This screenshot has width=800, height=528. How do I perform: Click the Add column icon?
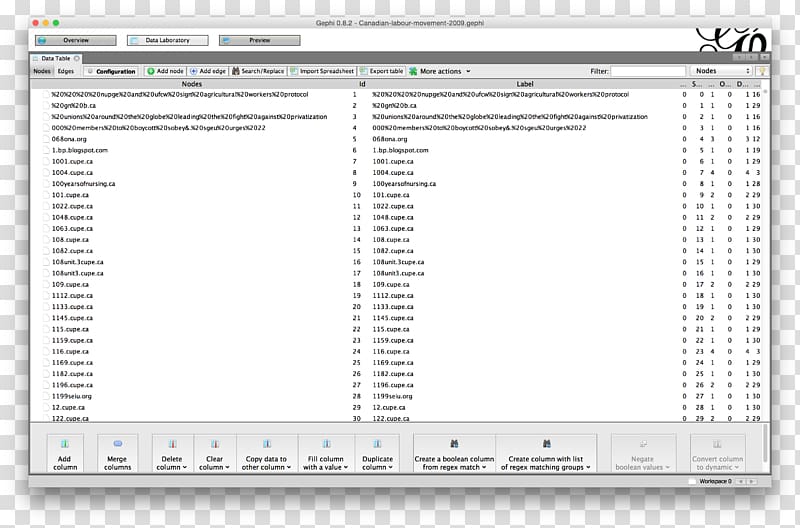click(65, 444)
